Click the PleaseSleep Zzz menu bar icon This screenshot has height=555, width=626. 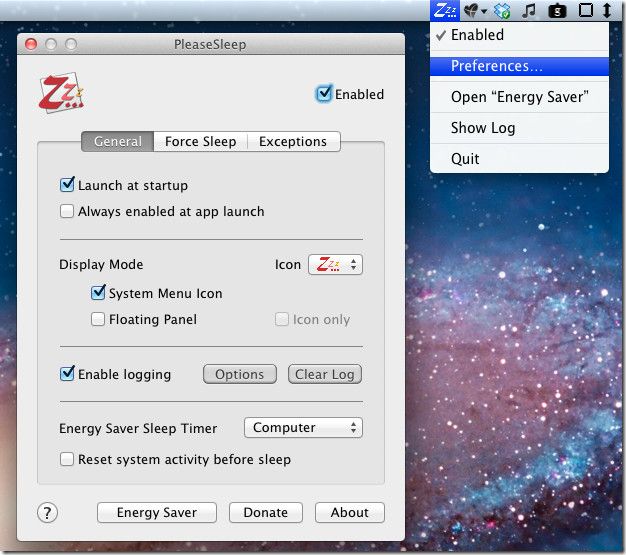click(445, 10)
